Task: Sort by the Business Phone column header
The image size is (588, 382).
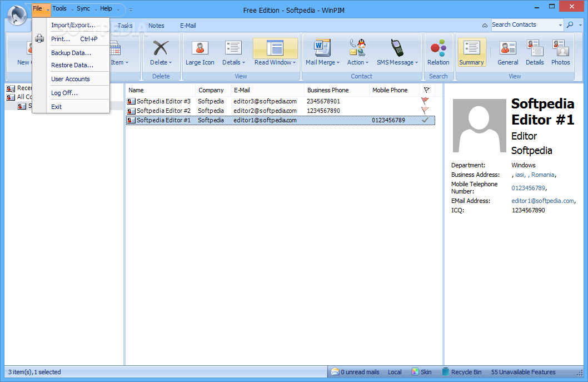Action: (336, 90)
